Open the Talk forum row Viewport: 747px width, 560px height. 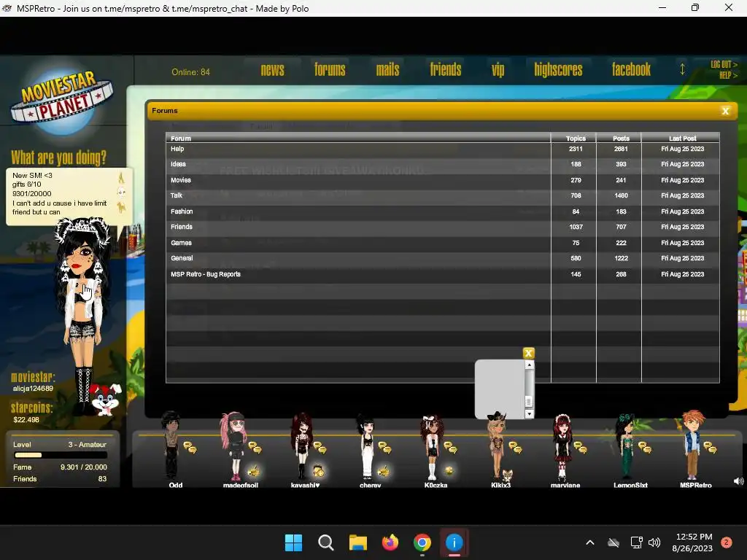click(443, 195)
